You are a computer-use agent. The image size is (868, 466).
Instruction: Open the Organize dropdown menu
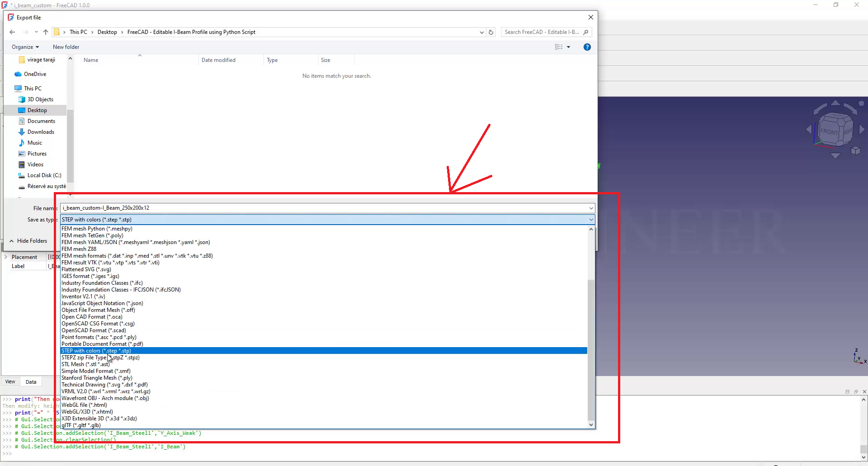pos(25,47)
